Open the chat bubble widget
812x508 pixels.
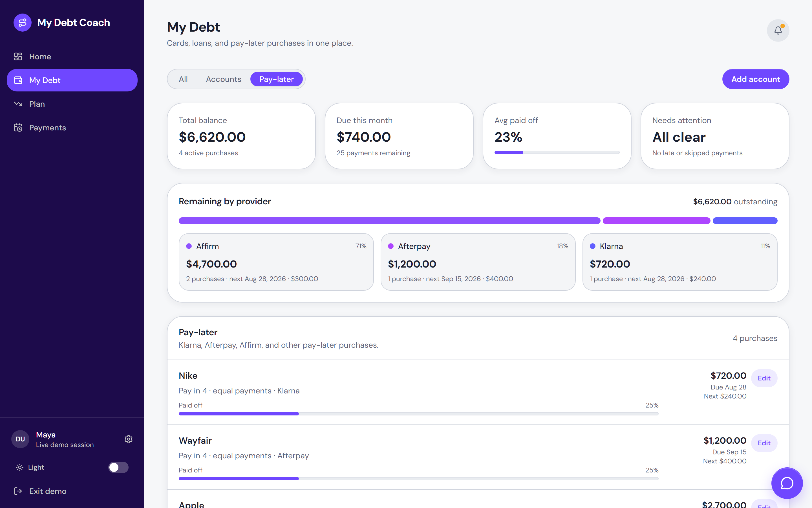787,483
